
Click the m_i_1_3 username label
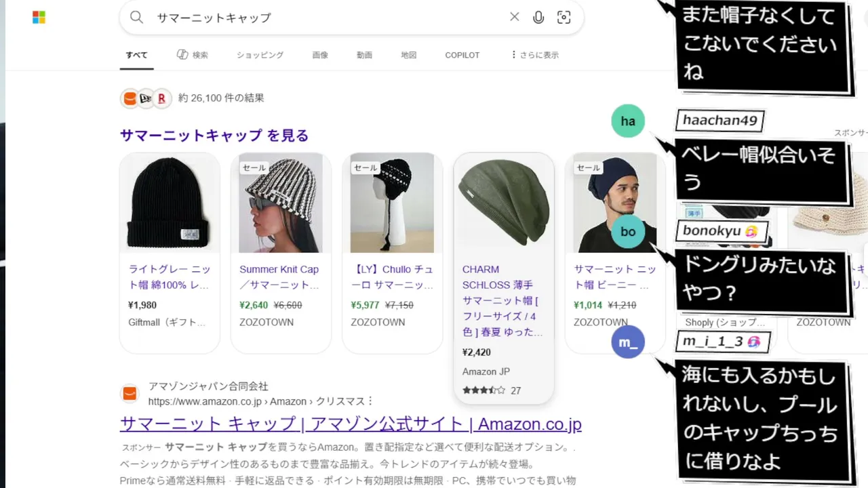point(723,342)
